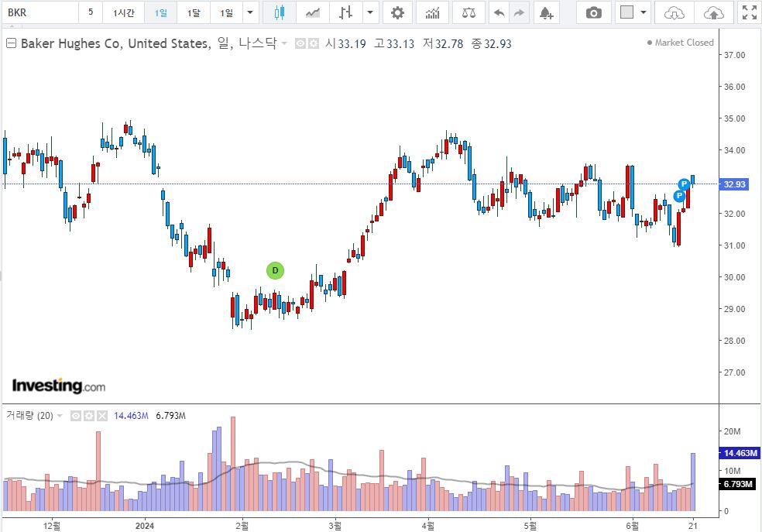Remove the volume indicator with X
The width and height of the screenshot is (762, 532).
pos(102,416)
